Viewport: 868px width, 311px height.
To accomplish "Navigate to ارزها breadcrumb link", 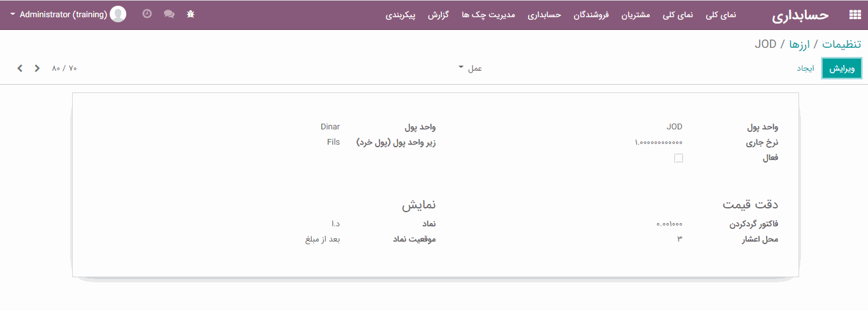I will click(x=799, y=44).
